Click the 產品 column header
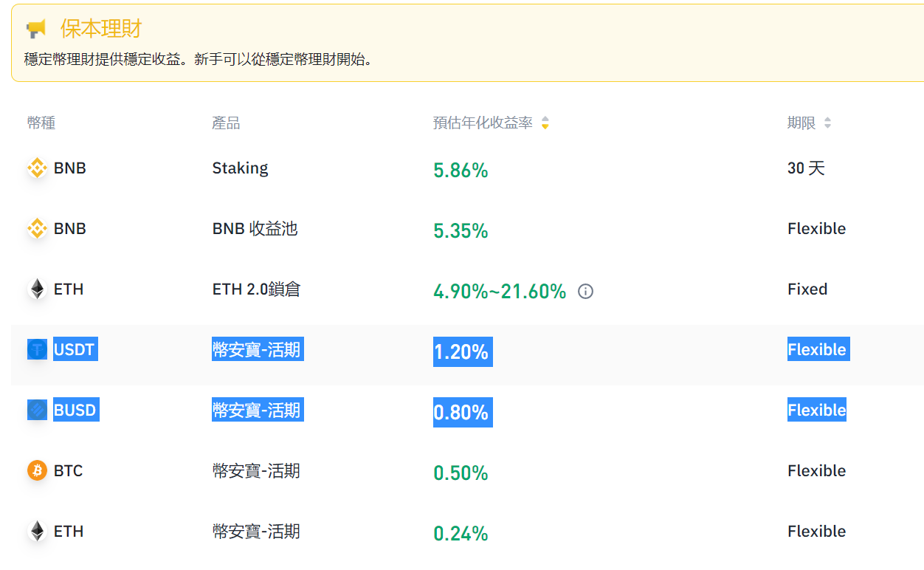 226,123
